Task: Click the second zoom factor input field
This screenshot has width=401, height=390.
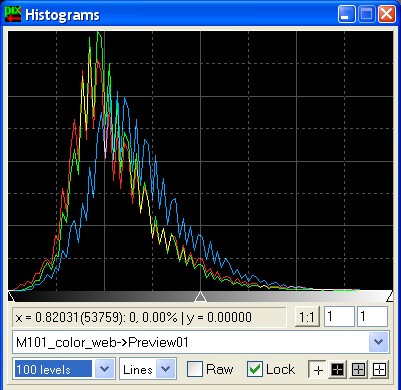Action: (x=372, y=317)
